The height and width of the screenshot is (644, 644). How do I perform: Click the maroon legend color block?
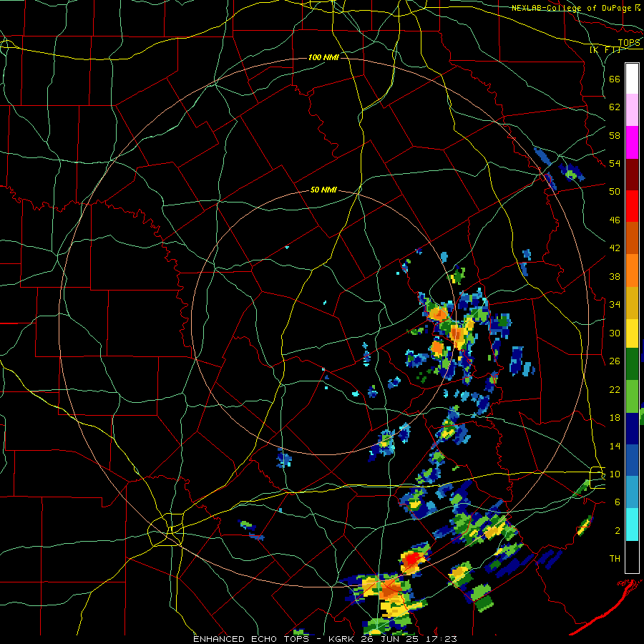(632, 175)
